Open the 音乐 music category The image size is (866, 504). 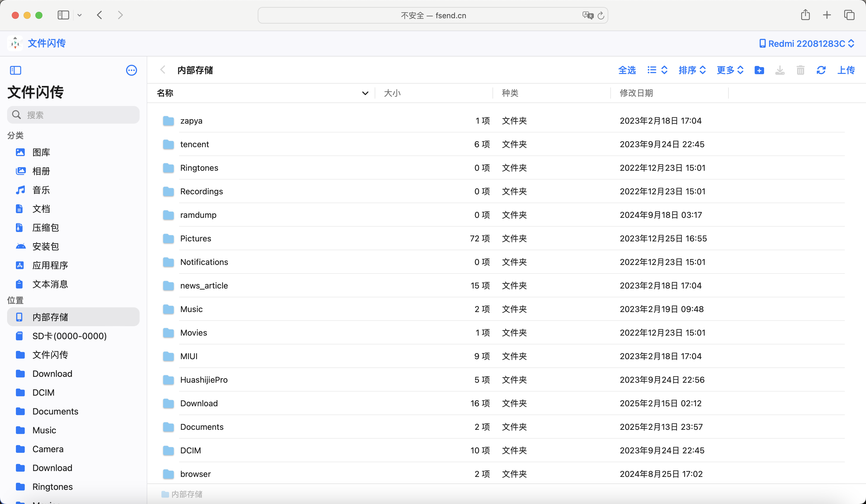pos(73,190)
